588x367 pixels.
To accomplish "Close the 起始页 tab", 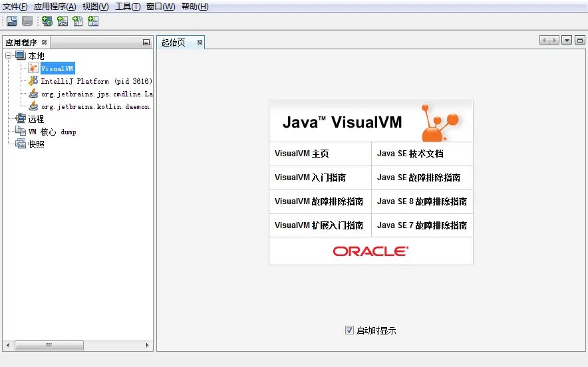I will point(200,42).
